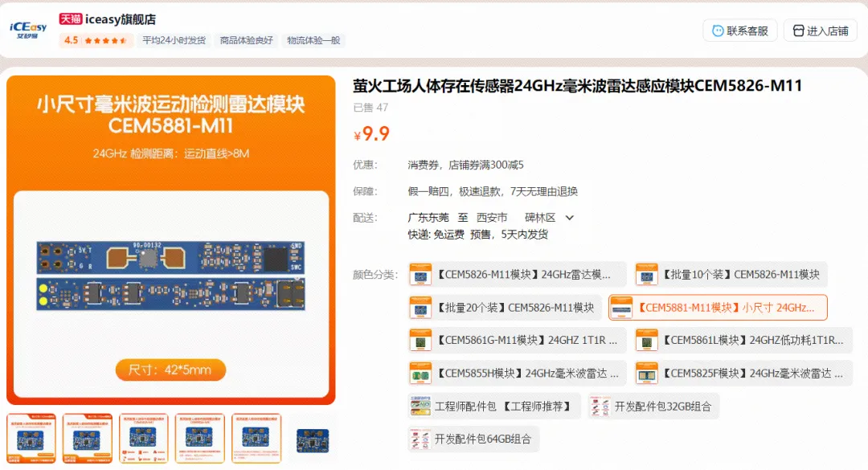Click the ICEasy store logo
The image size is (868, 470).
coord(28,31)
